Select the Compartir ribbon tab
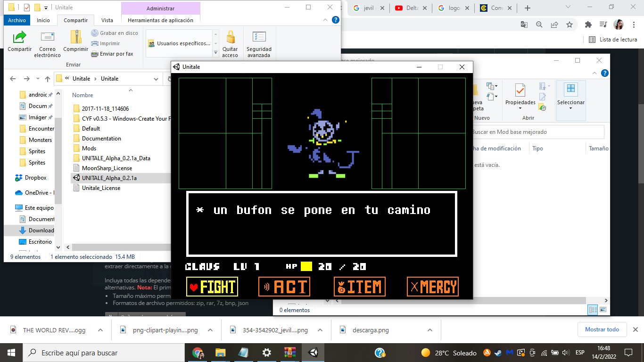Image resolution: width=644 pixels, height=362 pixels. (76, 20)
